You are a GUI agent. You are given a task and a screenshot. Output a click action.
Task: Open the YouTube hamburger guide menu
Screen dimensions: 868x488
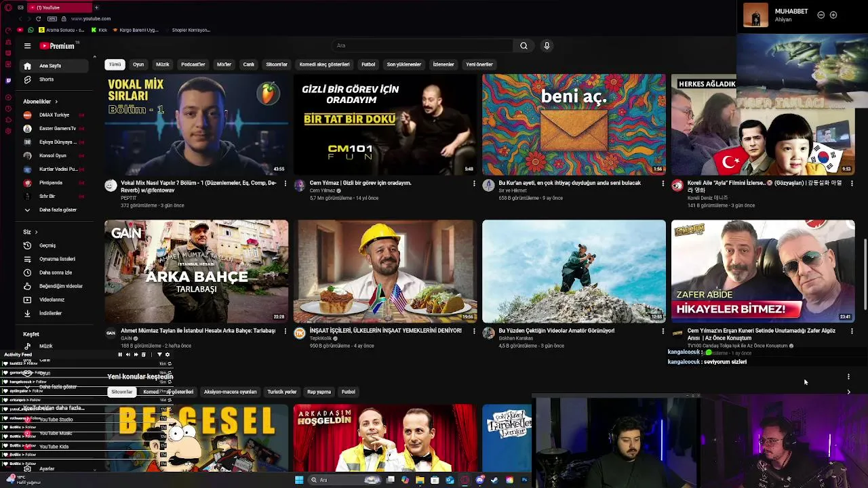coord(27,46)
